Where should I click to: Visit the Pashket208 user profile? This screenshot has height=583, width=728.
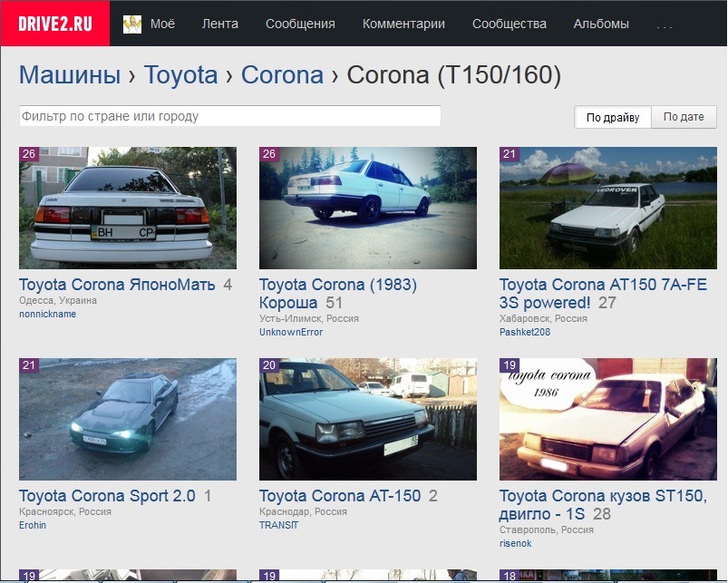[525, 332]
